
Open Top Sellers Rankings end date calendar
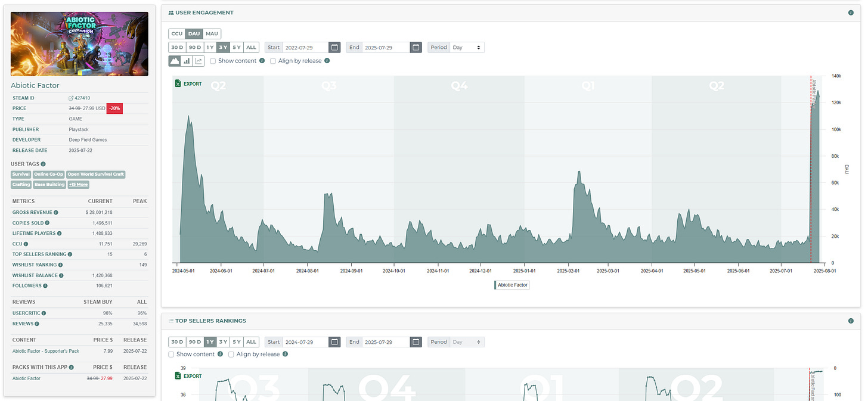[416, 342]
